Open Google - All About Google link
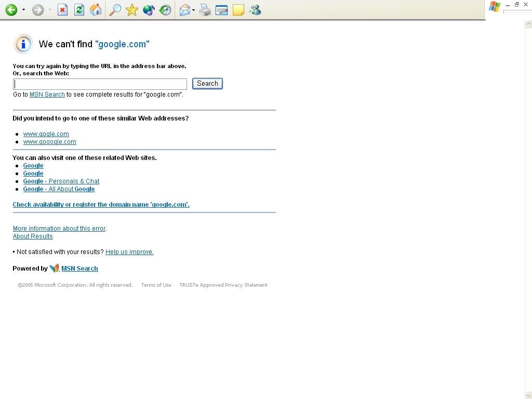Viewport: 532px width, 399px height. [59, 189]
